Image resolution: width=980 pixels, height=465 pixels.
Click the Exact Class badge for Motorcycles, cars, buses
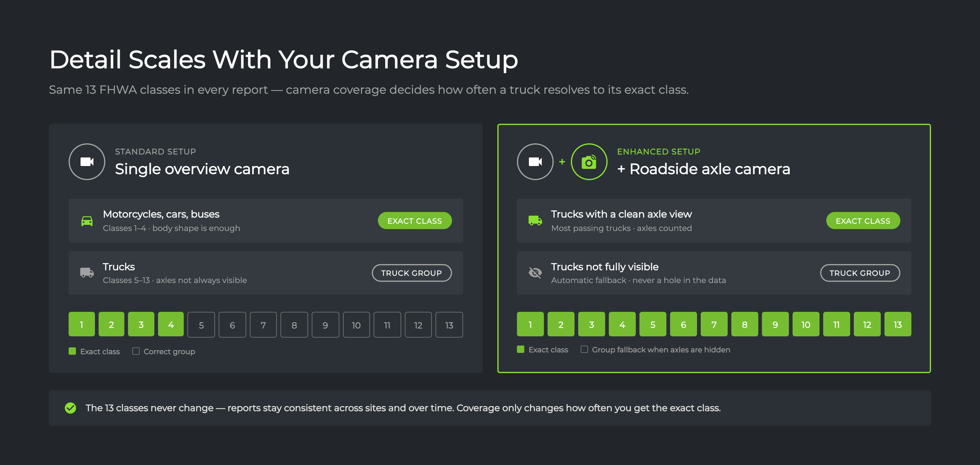[x=415, y=221]
